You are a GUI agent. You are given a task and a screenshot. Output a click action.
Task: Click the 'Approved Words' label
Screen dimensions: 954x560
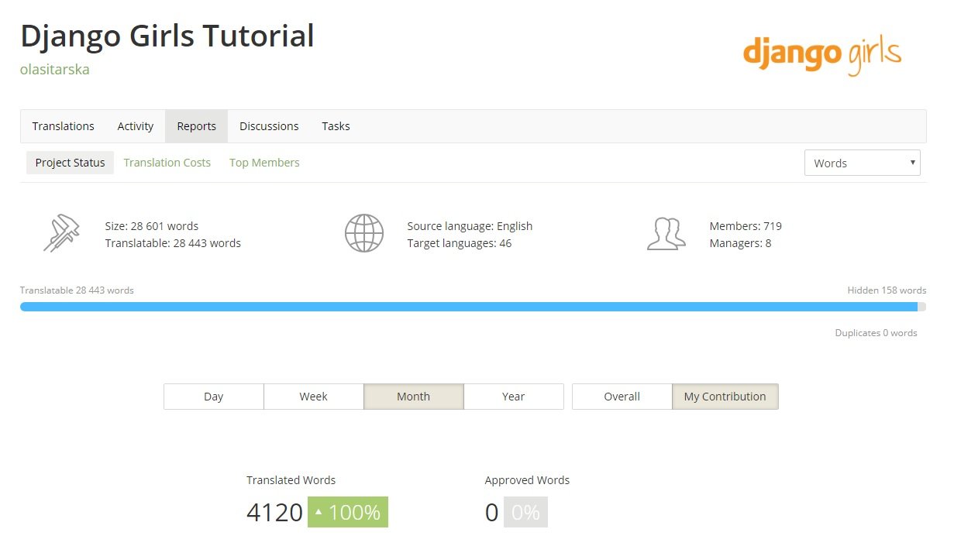click(x=527, y=480)
